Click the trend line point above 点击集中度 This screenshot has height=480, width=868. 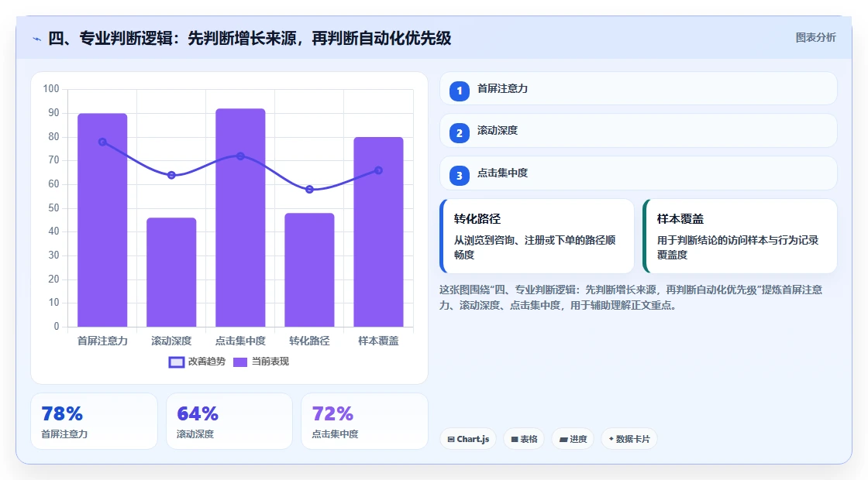click(x=240, y=156)
